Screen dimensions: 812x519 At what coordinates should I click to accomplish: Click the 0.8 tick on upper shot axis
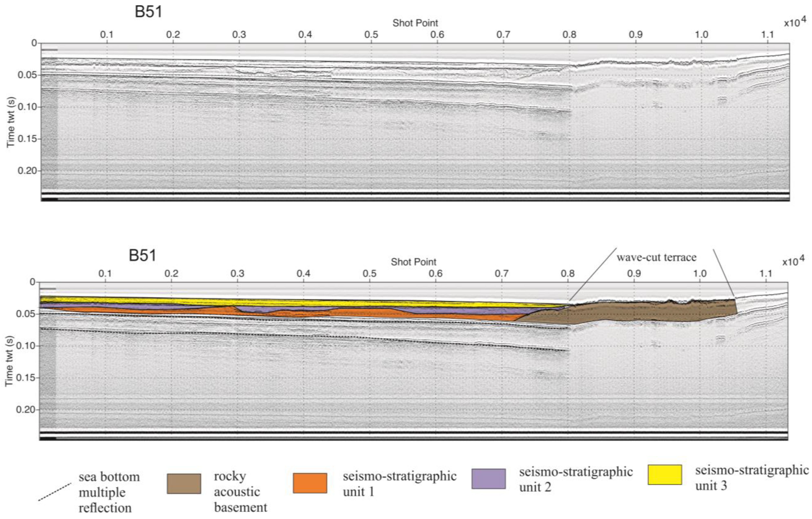click(x=569, y=34)
